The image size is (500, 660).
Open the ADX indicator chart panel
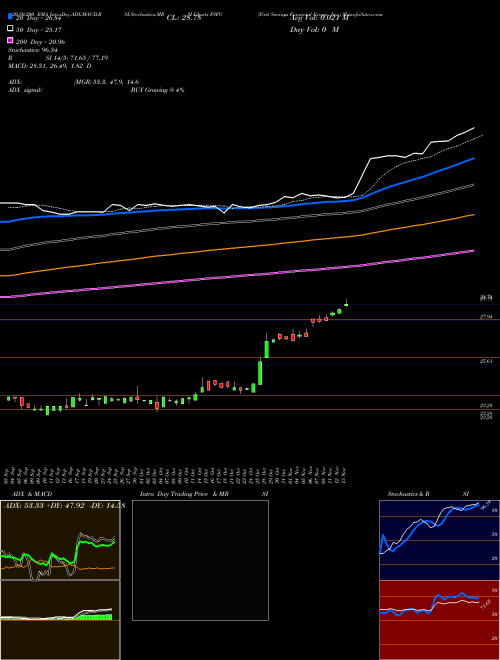click(60, 540)
